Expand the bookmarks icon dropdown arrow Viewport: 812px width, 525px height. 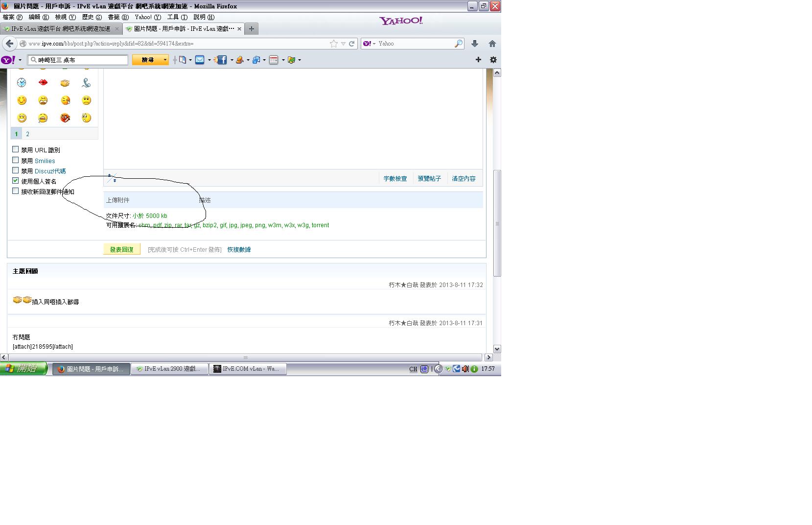[190, 60]
